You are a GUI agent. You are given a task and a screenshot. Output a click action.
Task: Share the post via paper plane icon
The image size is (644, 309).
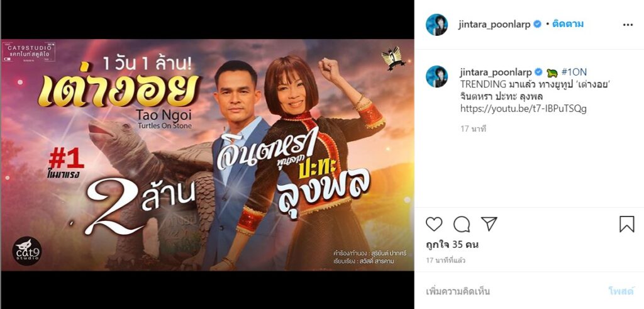coord(489,224)
